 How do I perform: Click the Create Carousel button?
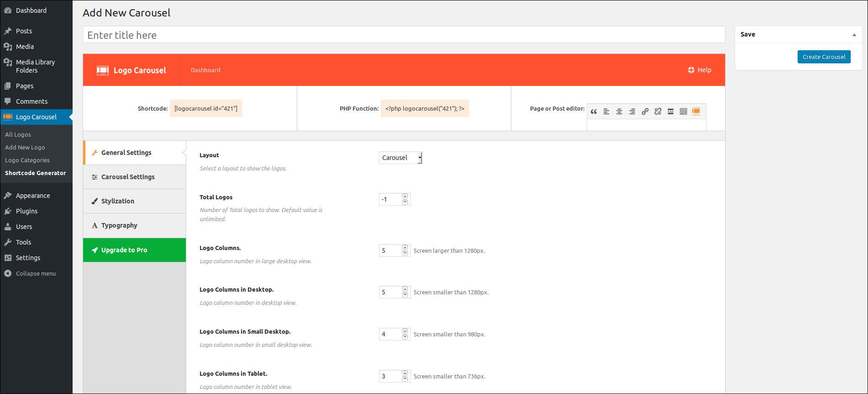824,57
